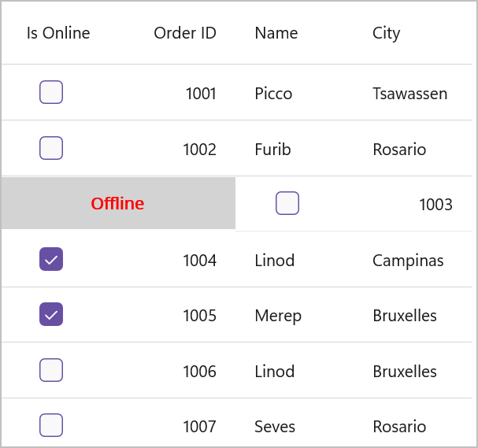Select the Tsawassen city cell
This screenshot has width=478, height=448.
tap(409, 94)
